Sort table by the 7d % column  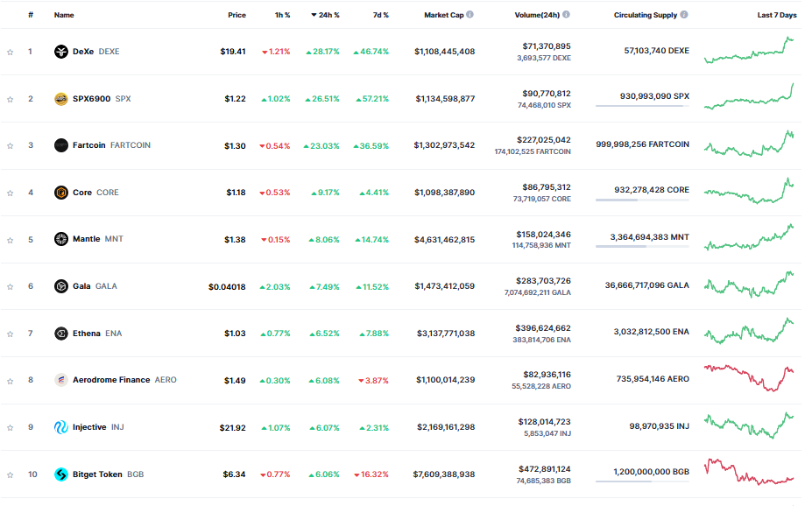click(x=381, y=15)
